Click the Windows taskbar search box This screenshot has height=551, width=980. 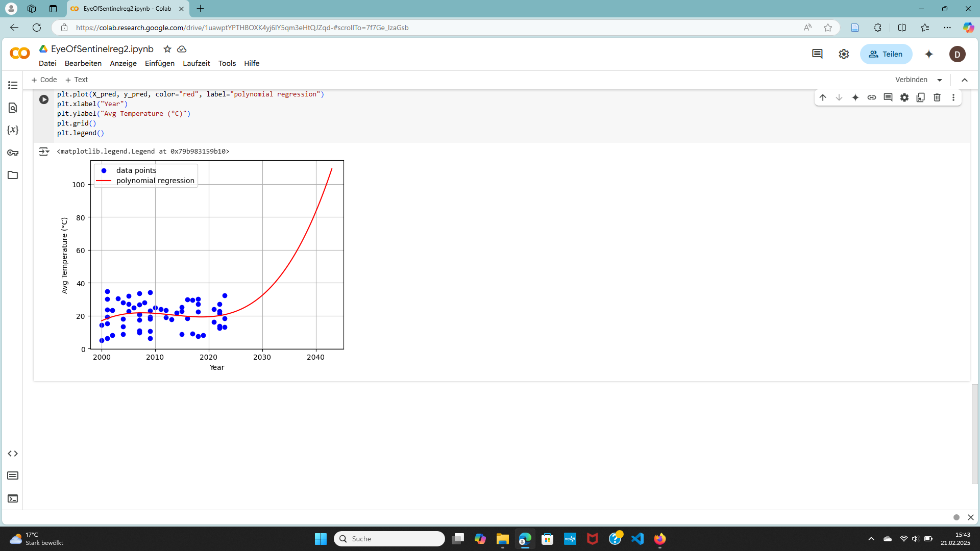coord(389,539)
